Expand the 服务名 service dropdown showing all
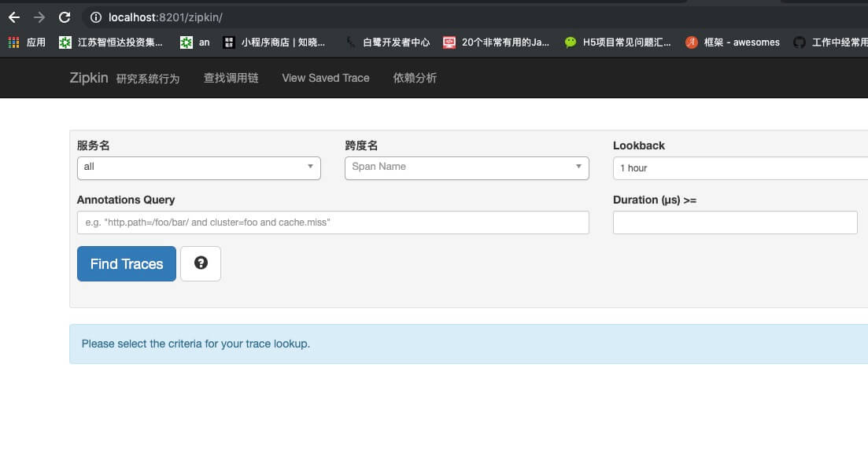Image resolution: width=868 pixels, height=467 pixels. [x=199, y=167]
